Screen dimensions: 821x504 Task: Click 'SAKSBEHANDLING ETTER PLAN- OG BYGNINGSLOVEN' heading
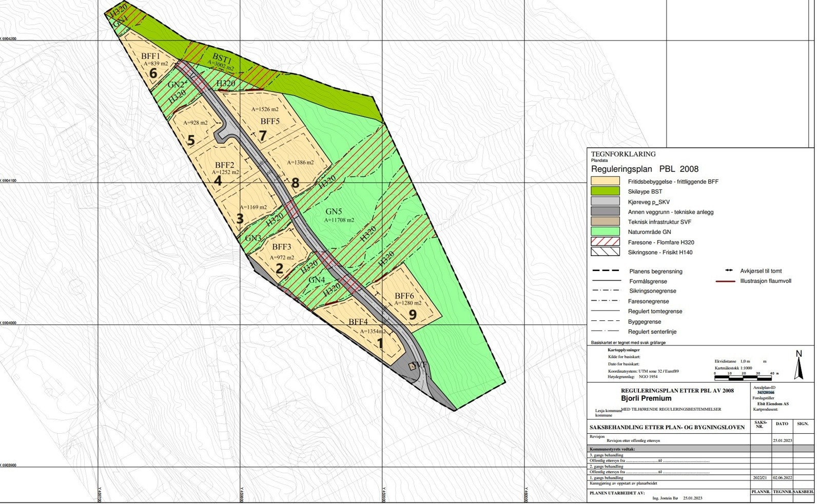coord(667,427)
